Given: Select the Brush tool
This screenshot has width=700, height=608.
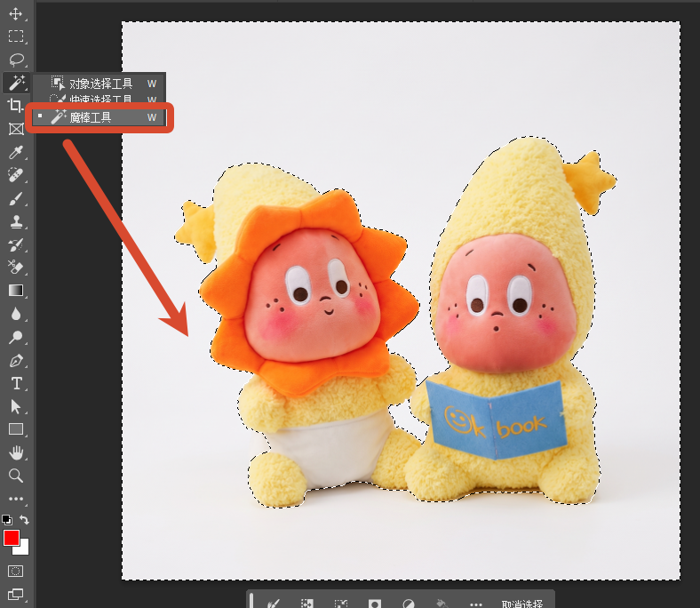Looking at the screenshot, I should click(x=16, y=198).
